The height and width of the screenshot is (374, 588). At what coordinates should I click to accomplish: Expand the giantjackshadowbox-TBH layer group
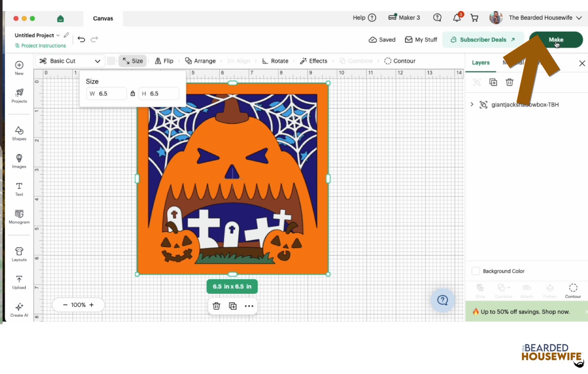pyautogui.click(x=472, y=104)
